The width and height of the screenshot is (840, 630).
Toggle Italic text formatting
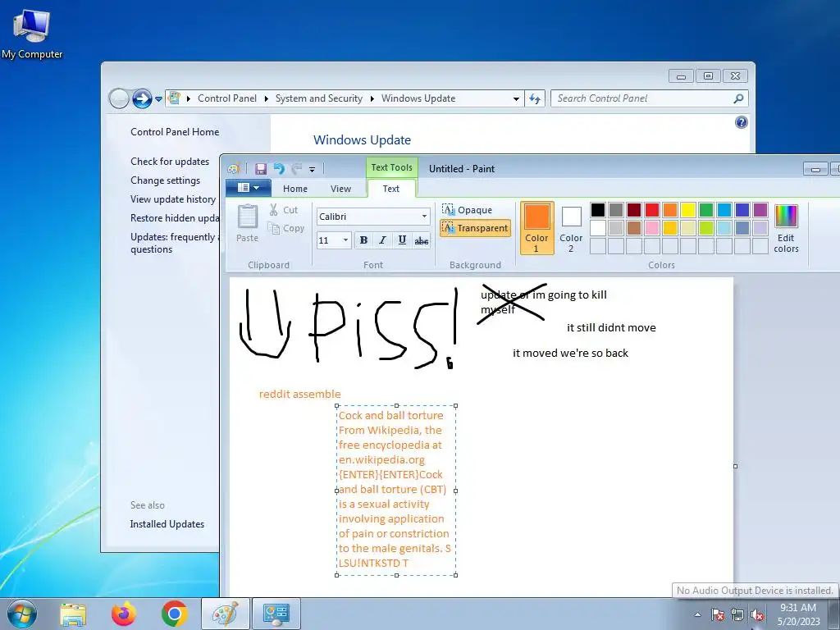(382, 240)
